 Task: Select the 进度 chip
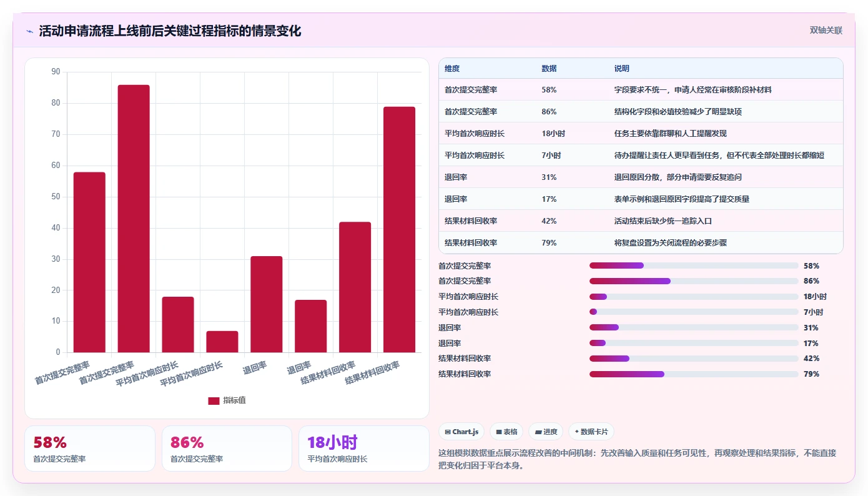pyautogui.click(x=546, y=432)
